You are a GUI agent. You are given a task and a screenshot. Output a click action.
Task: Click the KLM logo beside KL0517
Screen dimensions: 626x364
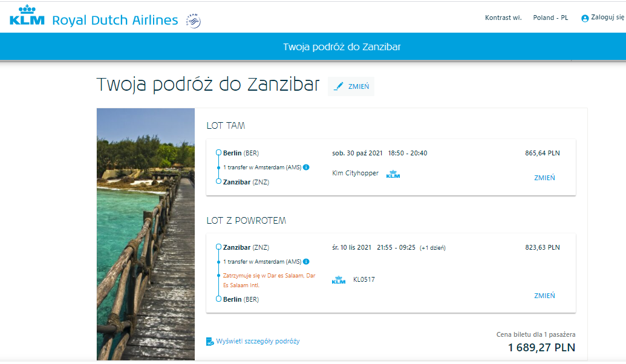coord(339,280)
